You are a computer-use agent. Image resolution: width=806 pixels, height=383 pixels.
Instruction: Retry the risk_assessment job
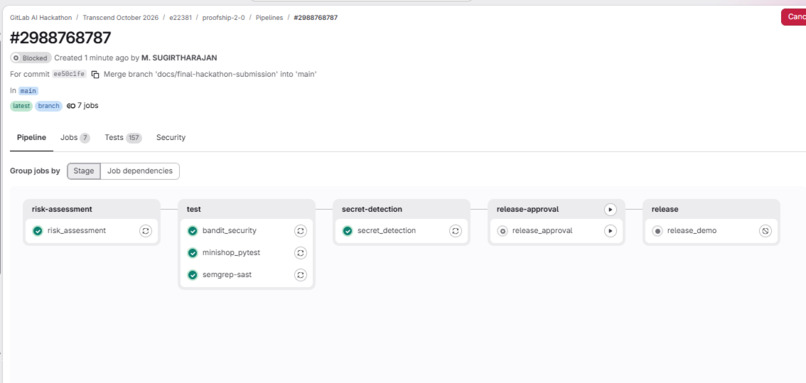coord(145,231)
